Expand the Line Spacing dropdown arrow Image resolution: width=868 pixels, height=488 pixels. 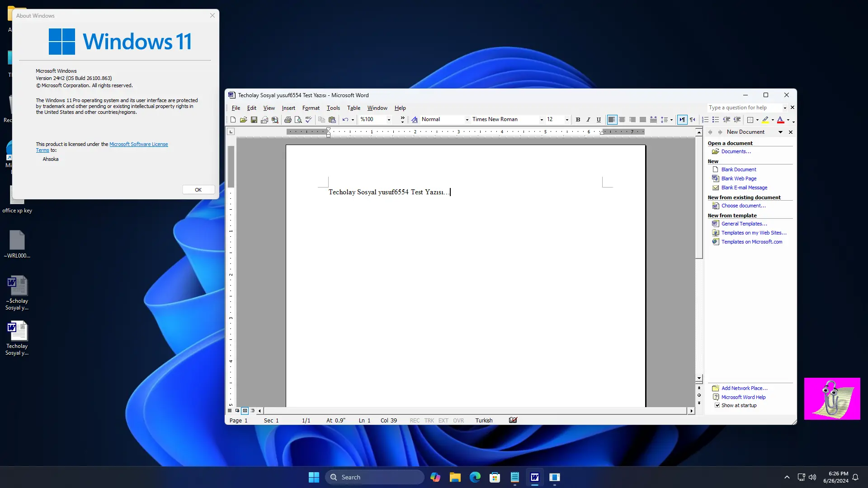671,120
